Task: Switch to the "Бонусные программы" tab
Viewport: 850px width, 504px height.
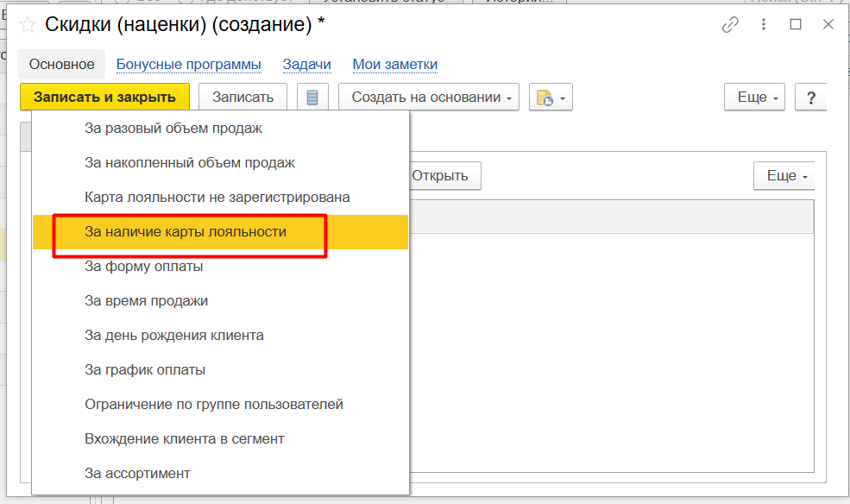Action: pos(188,65)
